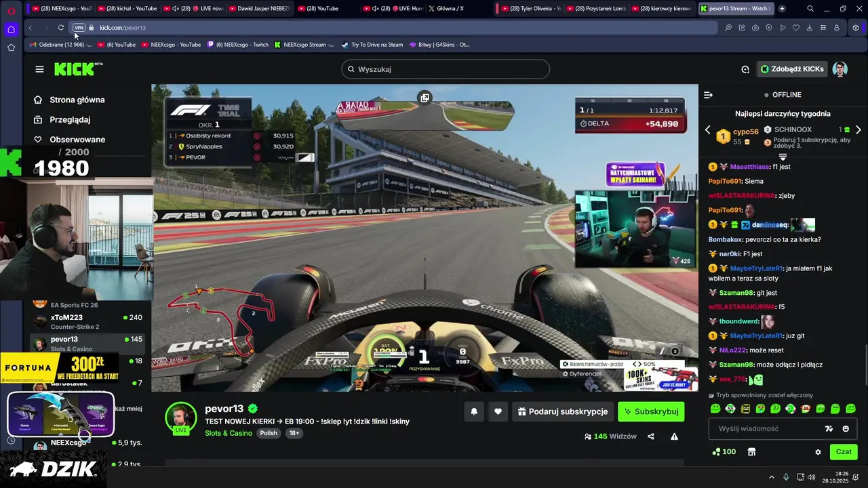Viewport: 868px width, 488px height.
Task: Toggle stream notifications bell
Action: pos(474,411)
